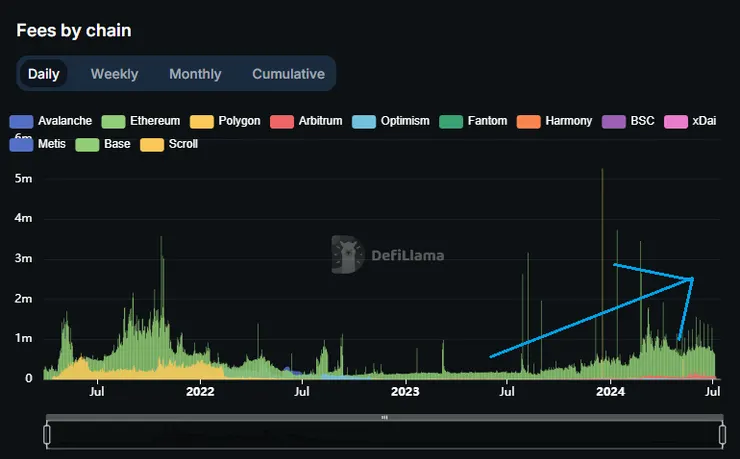740x459 pixels.
Task: Switch to Weekly view
Action: coord(114,74)
